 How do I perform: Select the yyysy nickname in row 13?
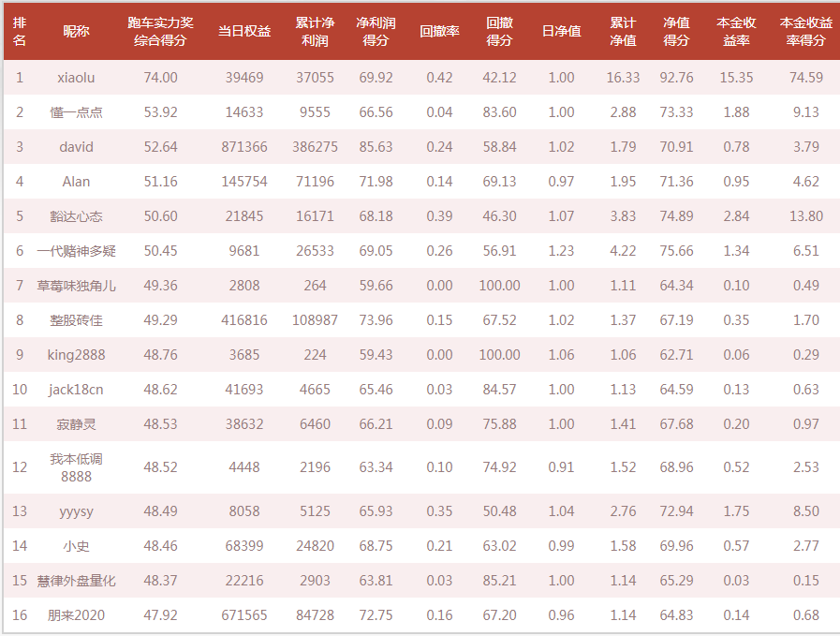click(x=76, y=511)
